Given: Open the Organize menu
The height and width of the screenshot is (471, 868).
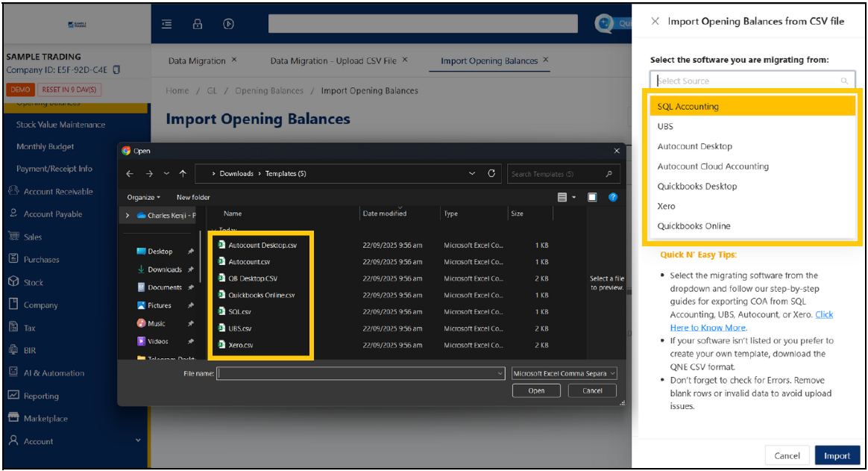Looking at the screenshot, I should [143, 197].
